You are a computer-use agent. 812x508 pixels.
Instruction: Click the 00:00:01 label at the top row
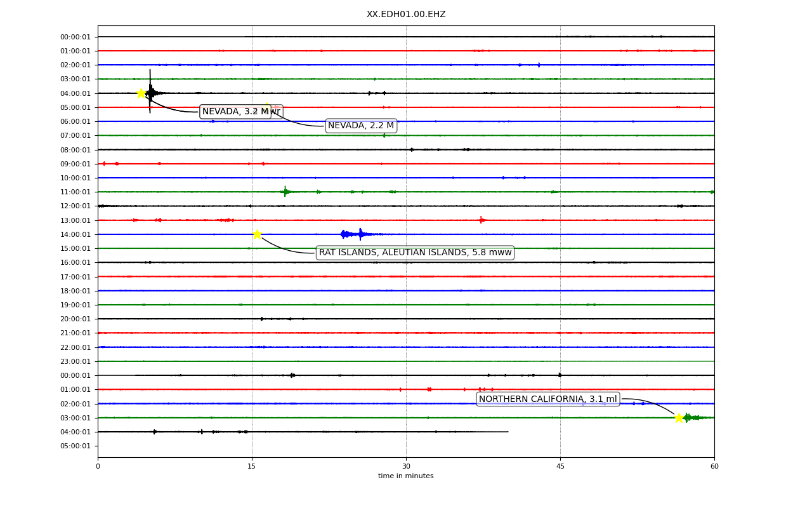[75, 37]
